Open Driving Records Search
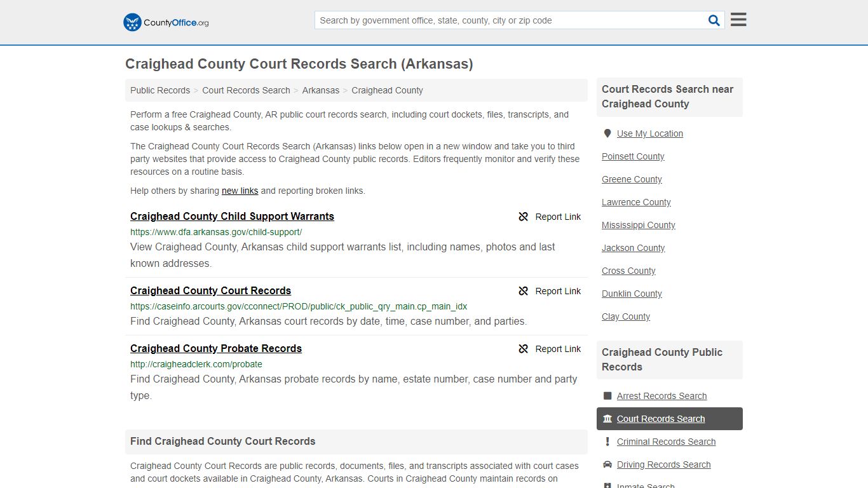 tap(663, 464)
